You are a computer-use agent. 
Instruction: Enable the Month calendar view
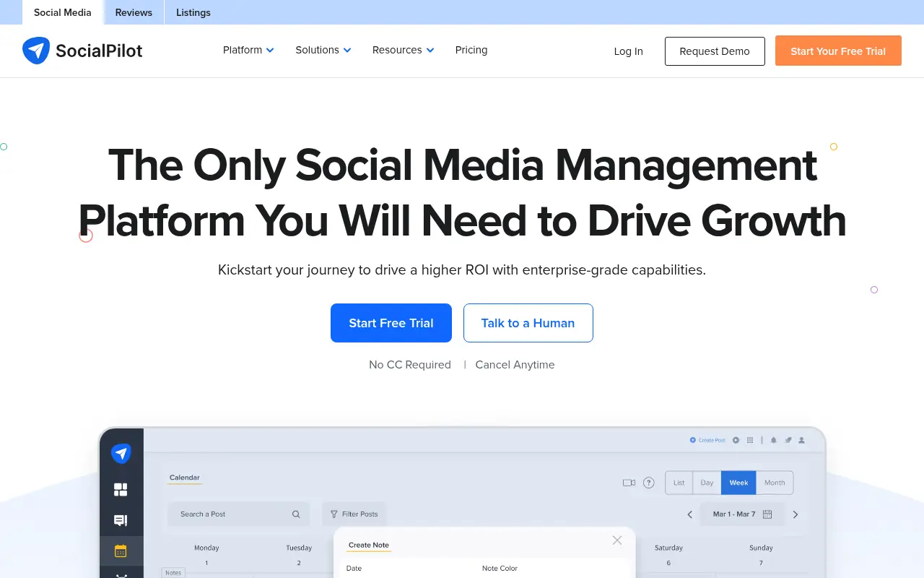click(x=774, y=483)
